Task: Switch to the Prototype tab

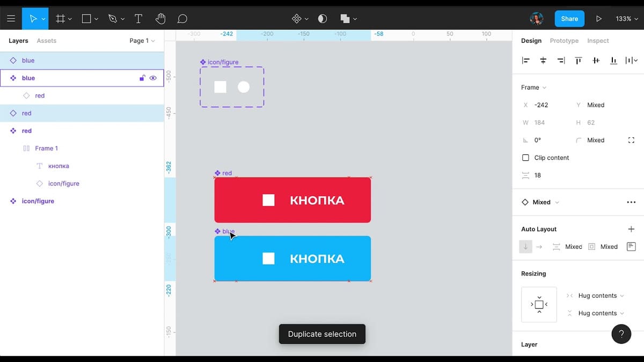Action: pyautogui.click(x=564, y=41)
